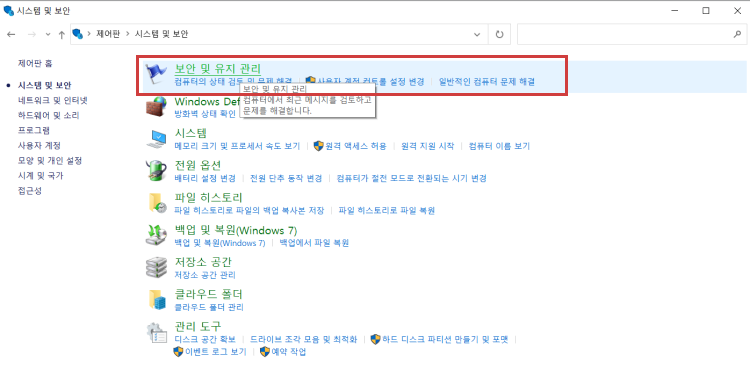Click 시스템 및 보안 in the breadcrumb
The image size is (750, 383).
pos(161,34)
